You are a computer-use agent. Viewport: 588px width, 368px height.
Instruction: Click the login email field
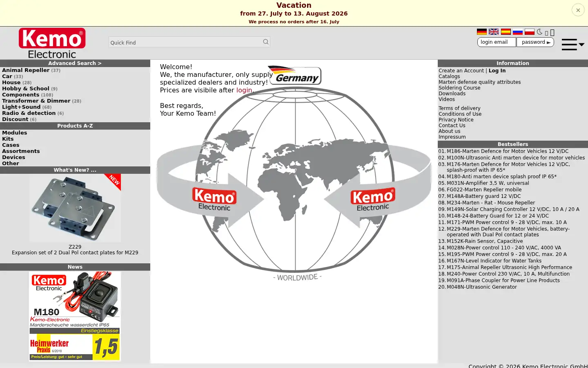point(497,42)
